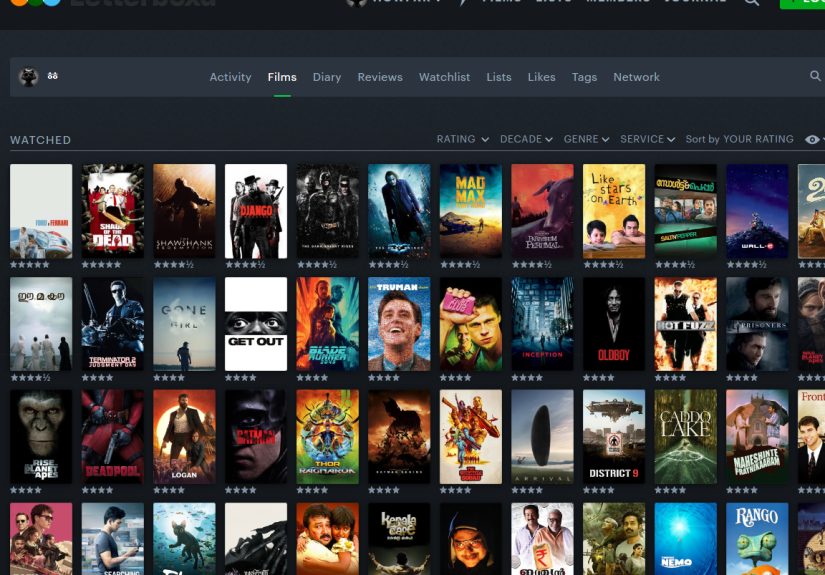Open the WALL-E poster
Image resolution: width=825 pixels, height=575 pixels.
tap(757, 211)
